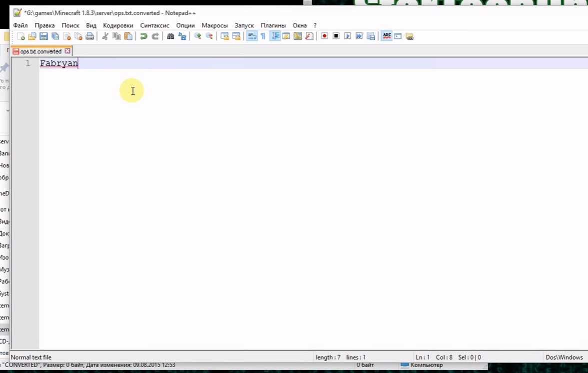Viewport: 588px width, 373px height.
Task: Click Run Macro Multiple Times icon
Action: [x=359, y=36]
